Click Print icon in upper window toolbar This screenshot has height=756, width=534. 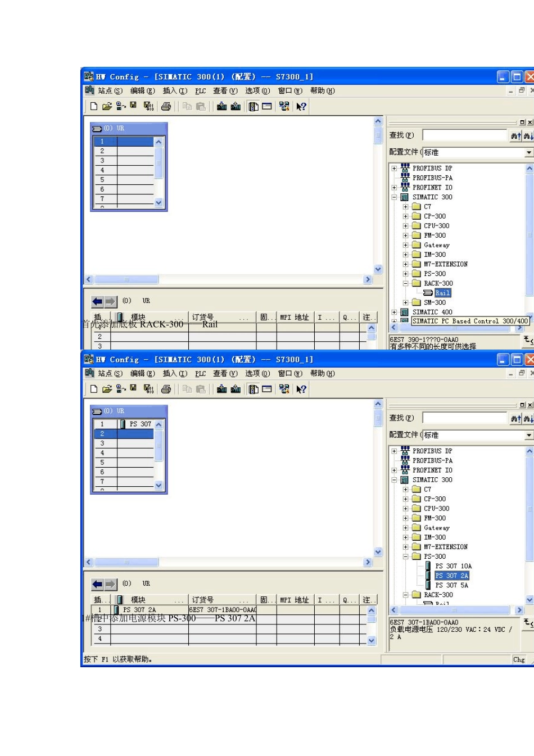pos(166,106)
